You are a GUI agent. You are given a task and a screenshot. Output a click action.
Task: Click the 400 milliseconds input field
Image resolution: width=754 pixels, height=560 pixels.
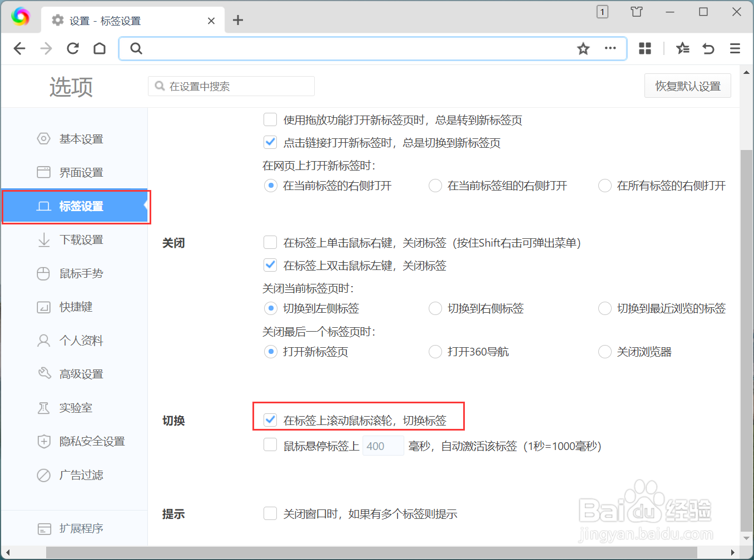(383, 445)
